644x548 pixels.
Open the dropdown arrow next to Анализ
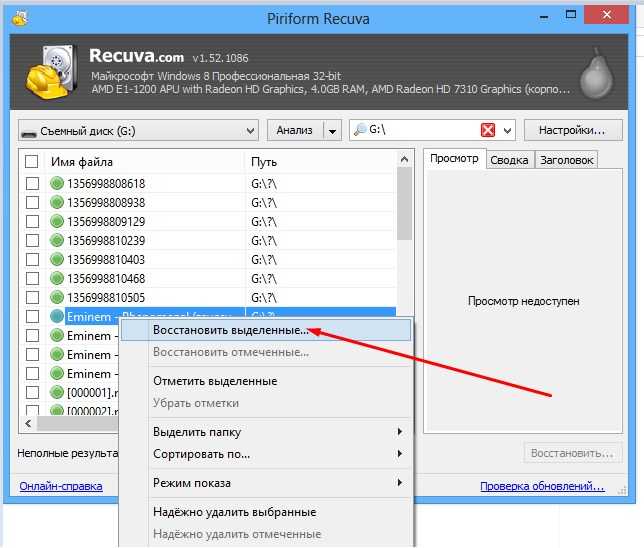(x=333, y=131)
